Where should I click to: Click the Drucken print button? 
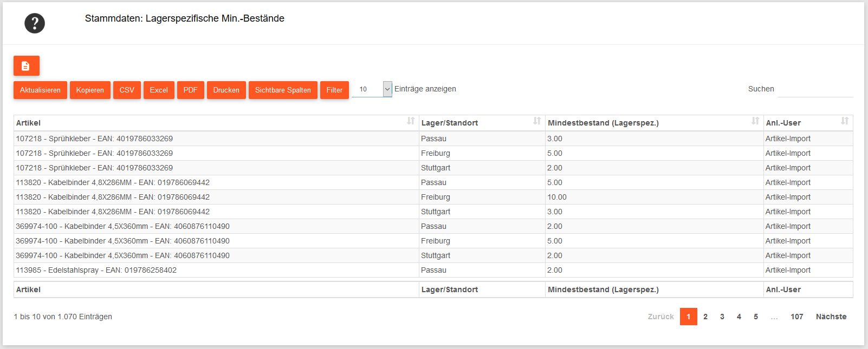click(226, 90)
